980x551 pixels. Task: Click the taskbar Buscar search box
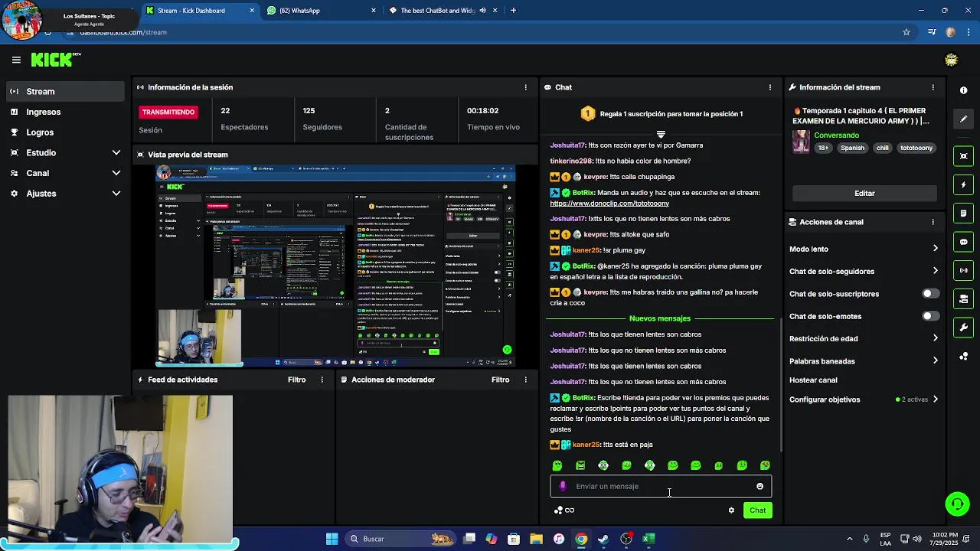pos(400,539)
